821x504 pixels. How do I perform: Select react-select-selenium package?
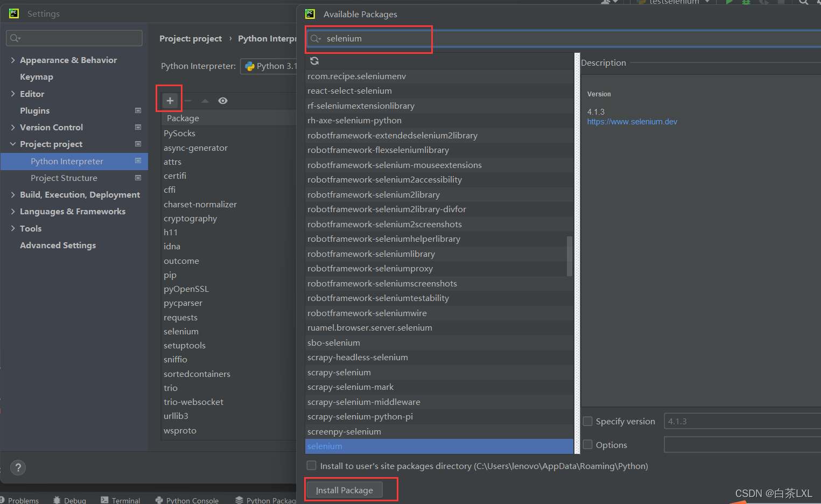(439, 90)
